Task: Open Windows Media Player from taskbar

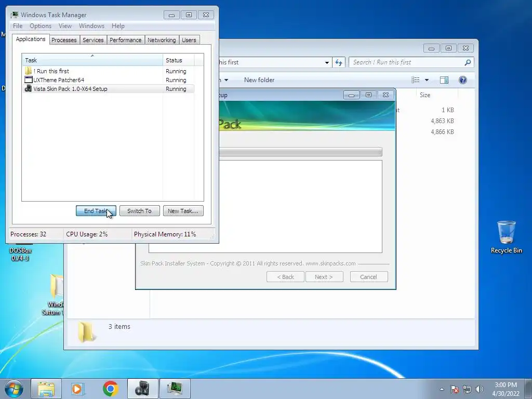Action: coord(78,389)
